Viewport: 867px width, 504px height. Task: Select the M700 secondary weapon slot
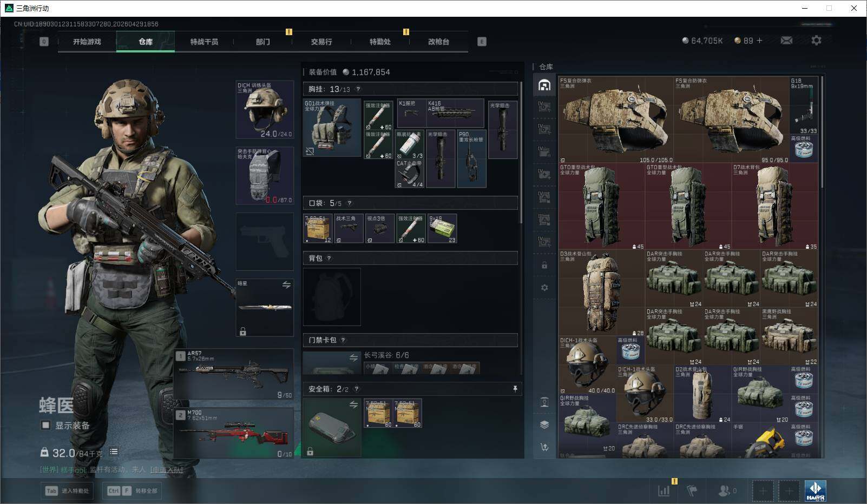234,434
